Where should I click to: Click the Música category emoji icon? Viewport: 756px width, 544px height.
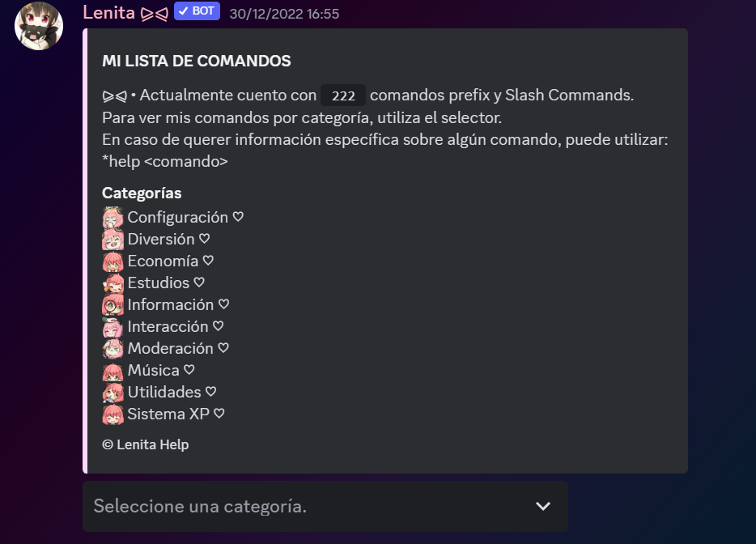[x=113, y=370]
